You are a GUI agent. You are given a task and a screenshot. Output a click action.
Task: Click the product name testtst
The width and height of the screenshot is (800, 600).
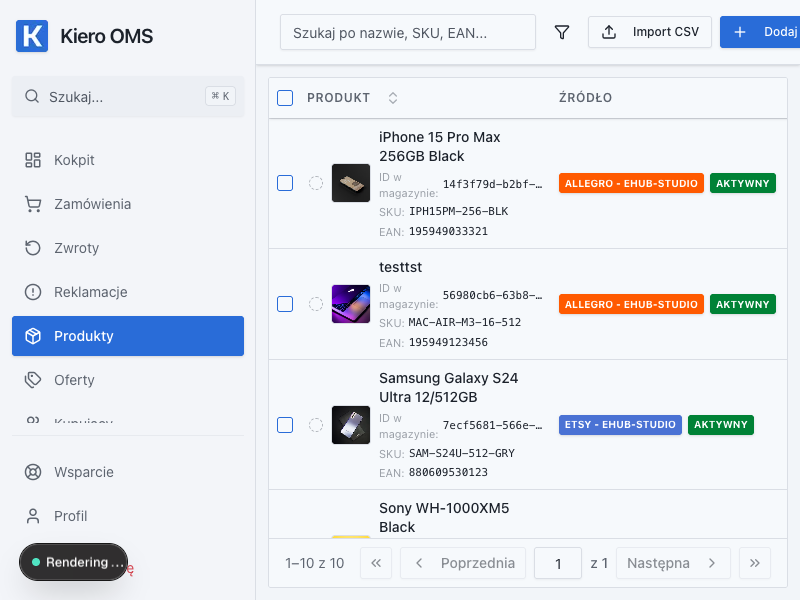pyautogui.click(x=401, y=267)
